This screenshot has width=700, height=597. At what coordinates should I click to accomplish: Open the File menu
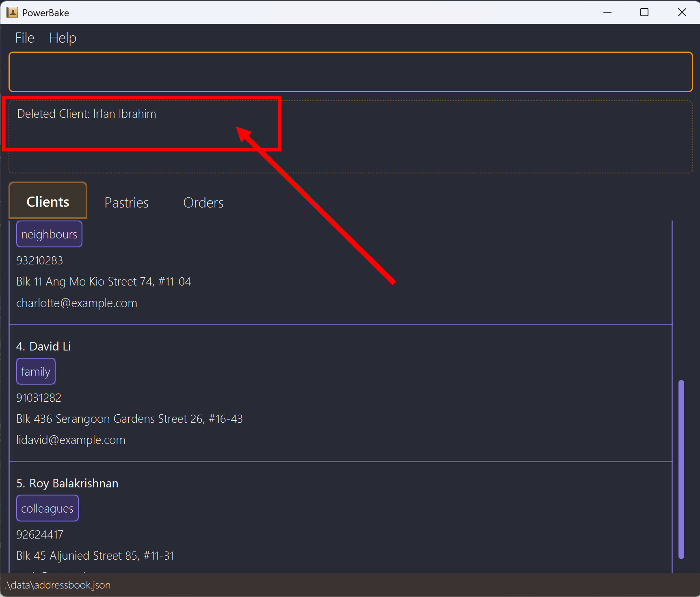click(x=25, y=38)
